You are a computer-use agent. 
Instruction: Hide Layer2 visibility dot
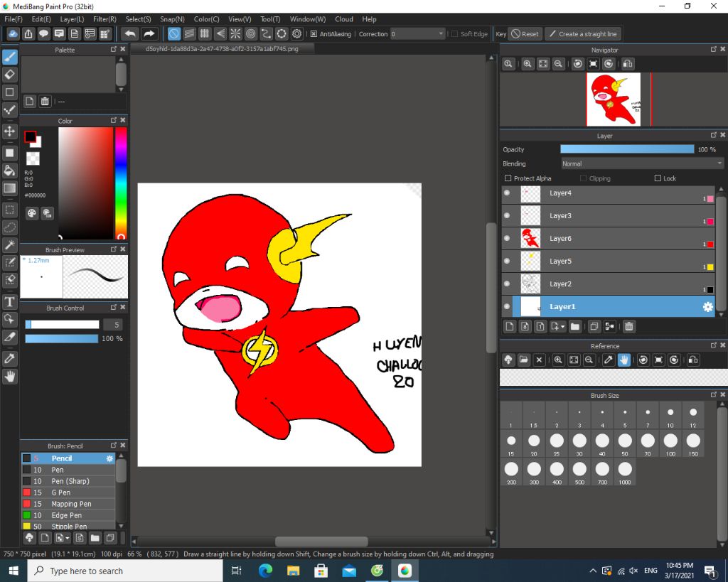tap(507, 284)
